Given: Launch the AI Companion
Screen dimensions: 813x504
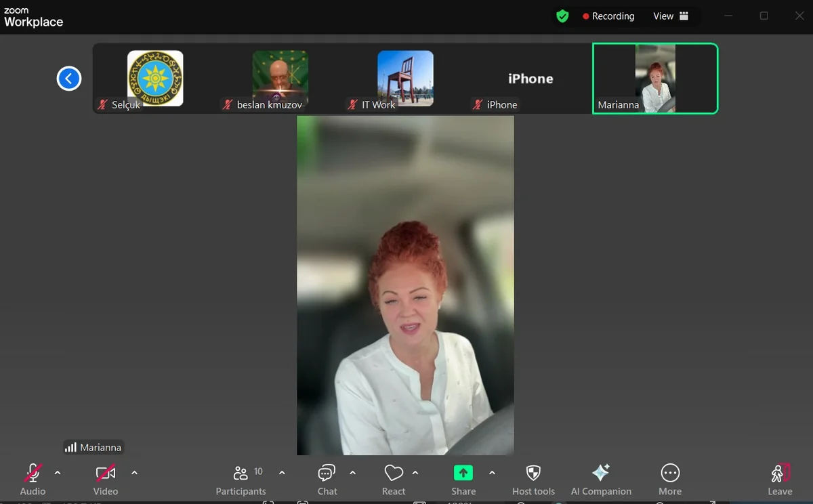Looking at the screenshot, I should click(x=601, y=479).
